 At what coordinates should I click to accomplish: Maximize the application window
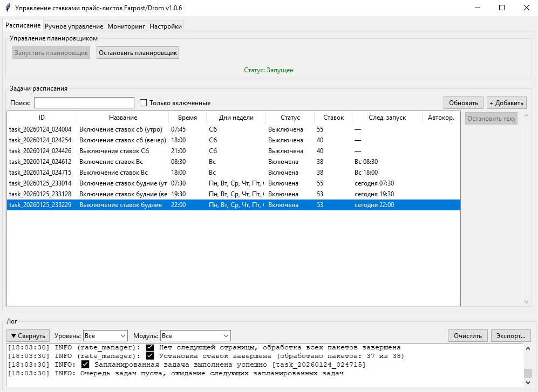click(x=502, y=8)
